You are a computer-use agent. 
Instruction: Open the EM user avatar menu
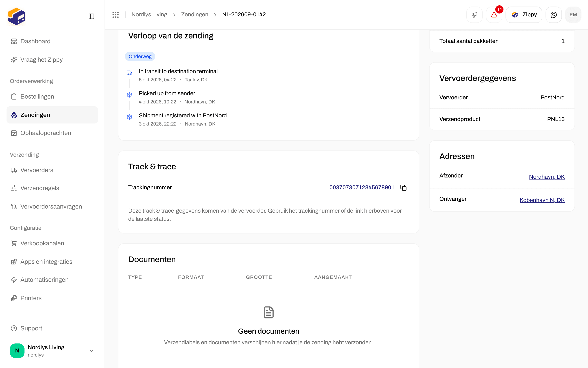(x=573, y=15)
